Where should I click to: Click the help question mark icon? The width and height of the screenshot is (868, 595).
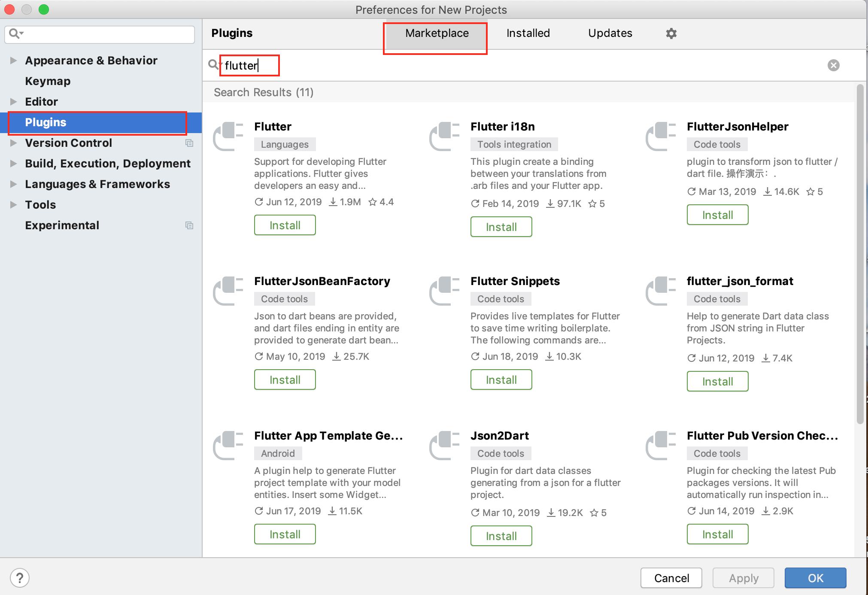19,578
